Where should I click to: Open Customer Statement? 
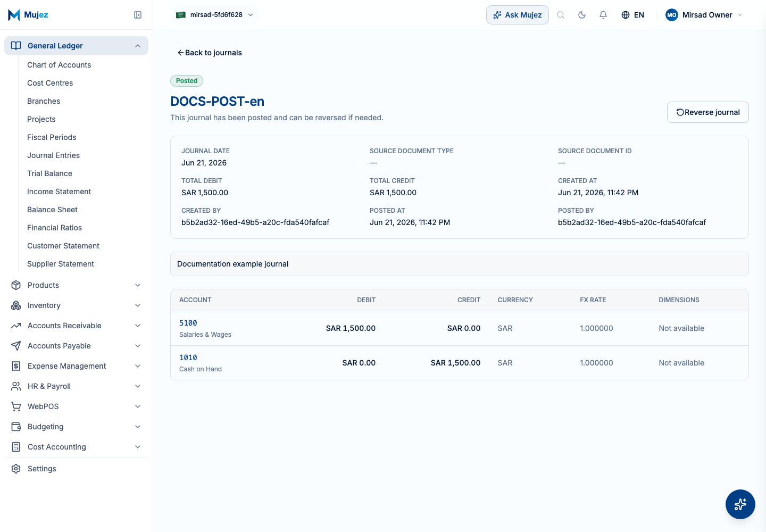pos(63,246)
